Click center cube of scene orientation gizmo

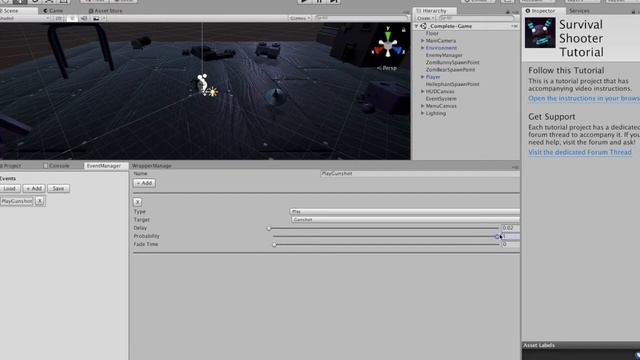point(388,45)
